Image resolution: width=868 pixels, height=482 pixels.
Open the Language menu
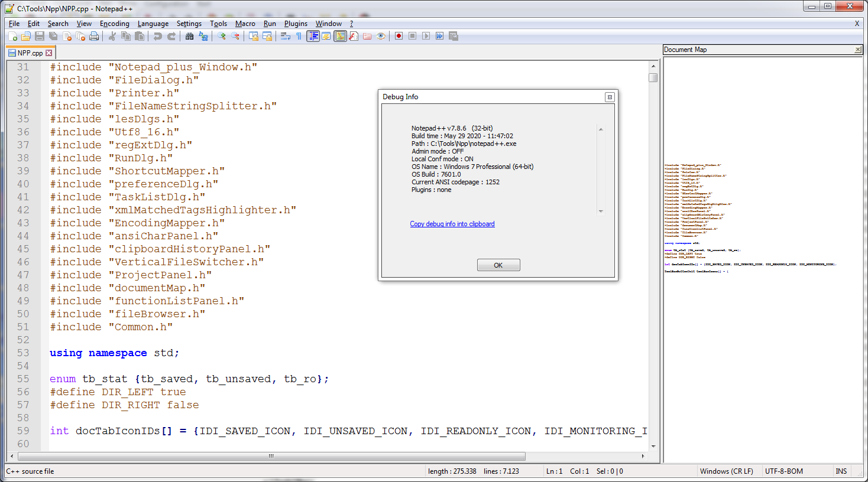[x=153, y=24]
